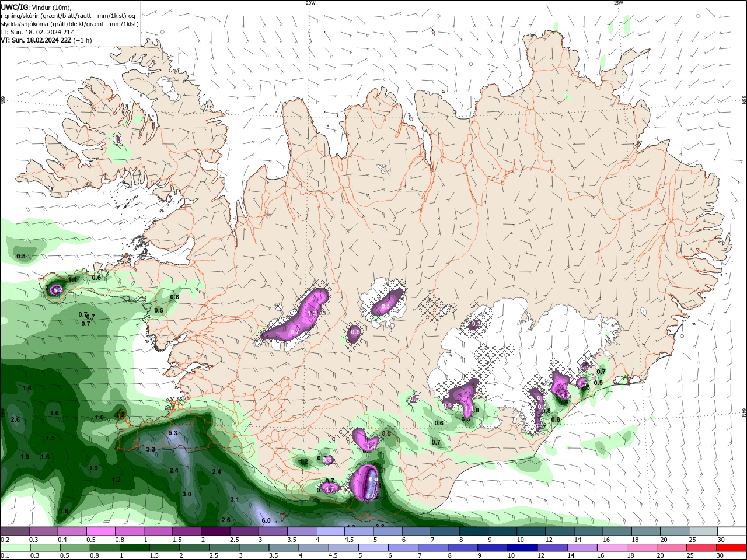Select the pure red 30 bottom-row legend swatch

coord(732,547)
